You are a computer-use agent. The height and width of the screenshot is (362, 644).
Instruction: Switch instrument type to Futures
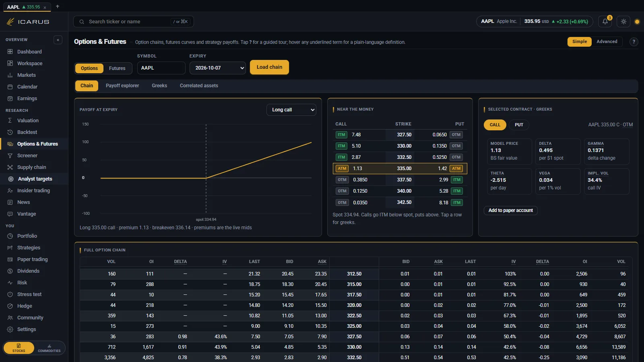[117, 68]
